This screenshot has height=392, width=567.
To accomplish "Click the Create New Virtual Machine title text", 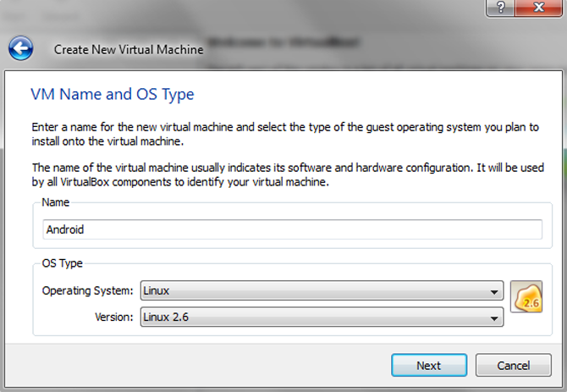I will pos(129,50).
